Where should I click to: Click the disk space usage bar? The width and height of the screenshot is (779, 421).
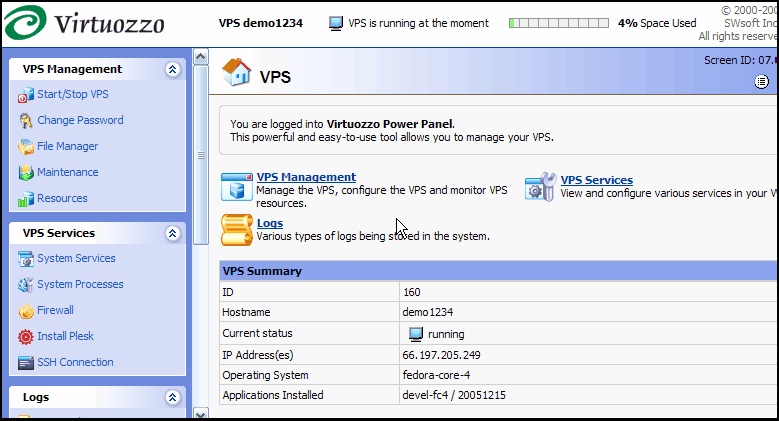pos(558,23)
